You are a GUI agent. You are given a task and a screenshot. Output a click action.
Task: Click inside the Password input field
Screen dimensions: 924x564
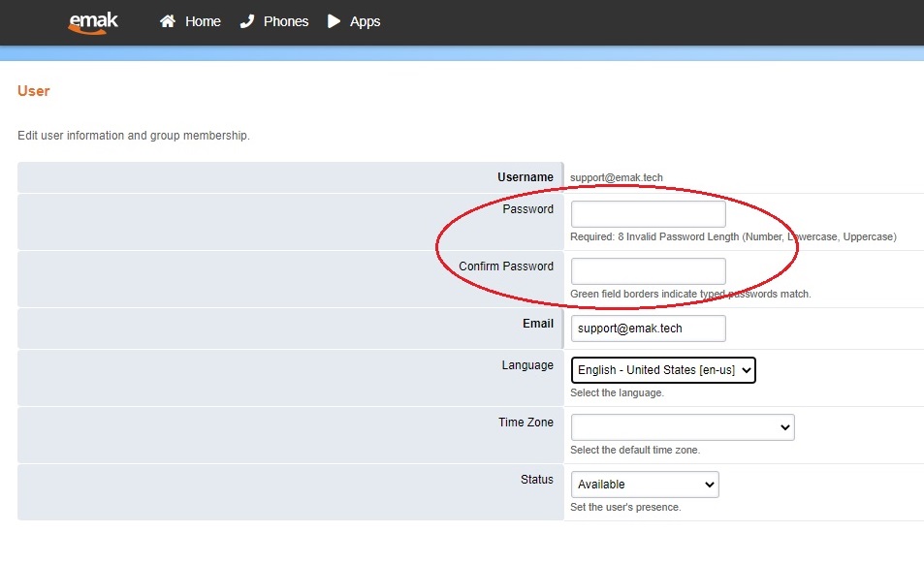[648, 213]
